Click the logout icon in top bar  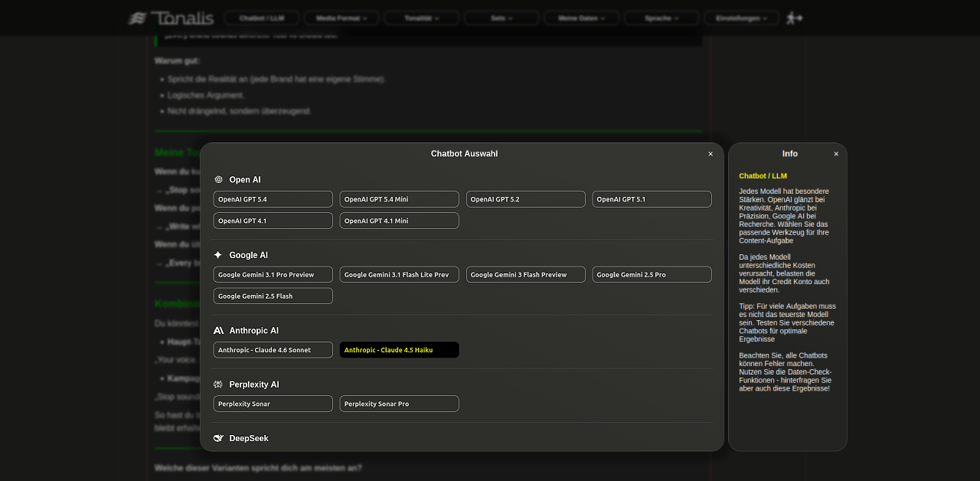pos(795,18)
